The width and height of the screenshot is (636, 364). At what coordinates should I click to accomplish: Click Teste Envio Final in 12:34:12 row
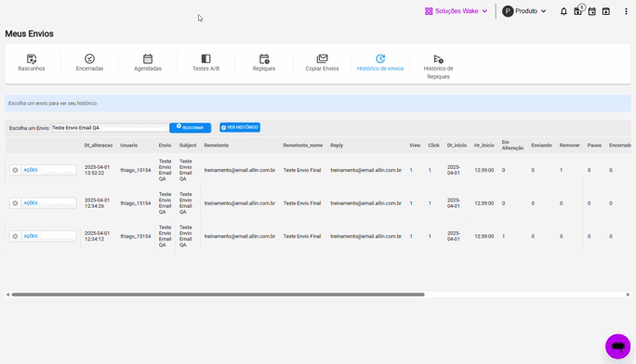pyautogui.click(x=302, y=236)
